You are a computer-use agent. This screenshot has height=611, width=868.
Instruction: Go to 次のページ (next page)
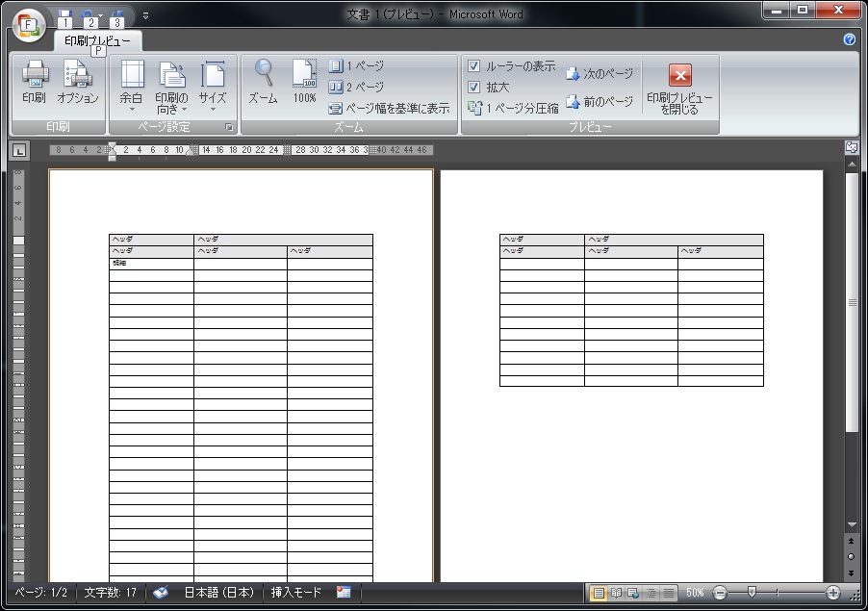click(x=599, y=74)
